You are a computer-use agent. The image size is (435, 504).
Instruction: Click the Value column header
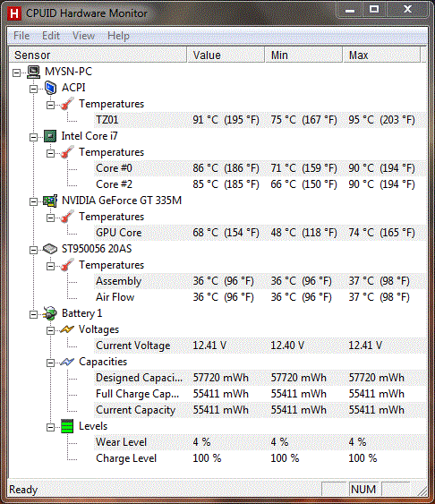coord(226,55)
